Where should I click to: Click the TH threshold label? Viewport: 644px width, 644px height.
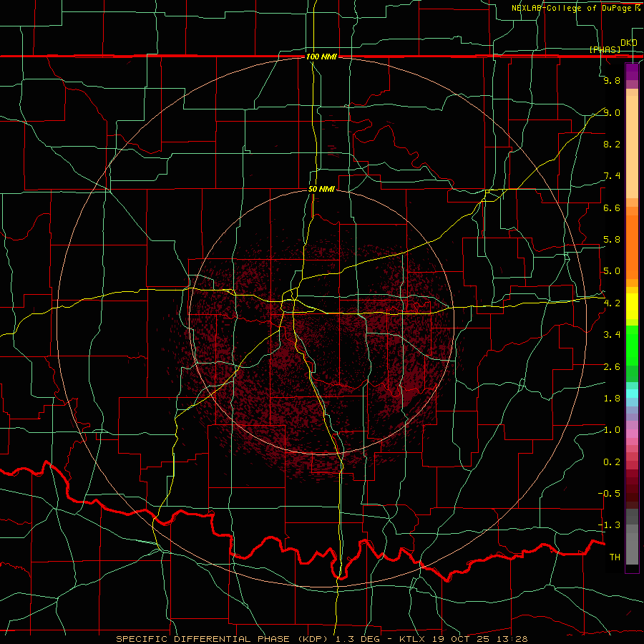pyautogui.click(x=615, y=557)
